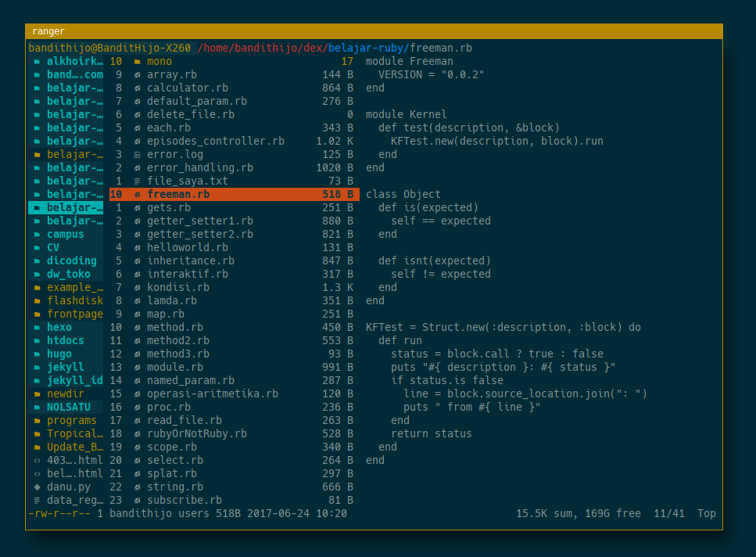
Task: Click the Ruby file icon next to calculator.rb
Action: pos(137,88)
